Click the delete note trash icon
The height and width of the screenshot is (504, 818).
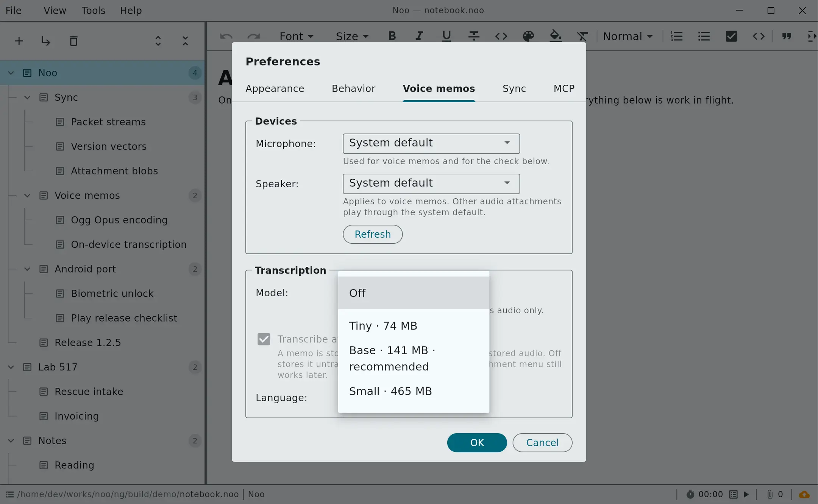click(73, 41)
